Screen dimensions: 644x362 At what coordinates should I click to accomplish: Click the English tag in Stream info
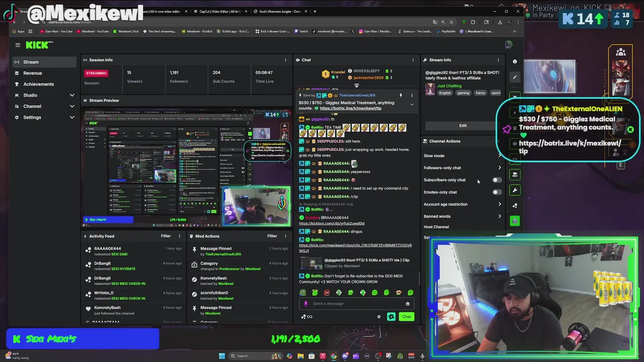point(445,93)
